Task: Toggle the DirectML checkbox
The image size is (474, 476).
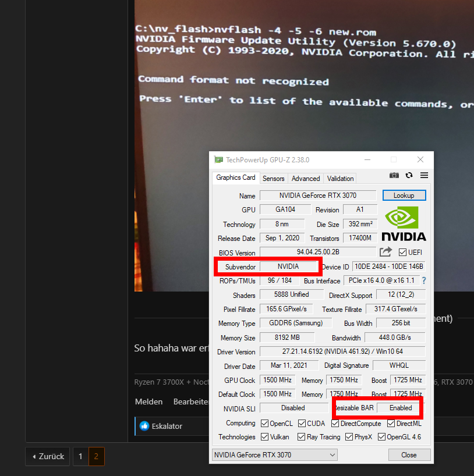Action: tap(391, 423)
